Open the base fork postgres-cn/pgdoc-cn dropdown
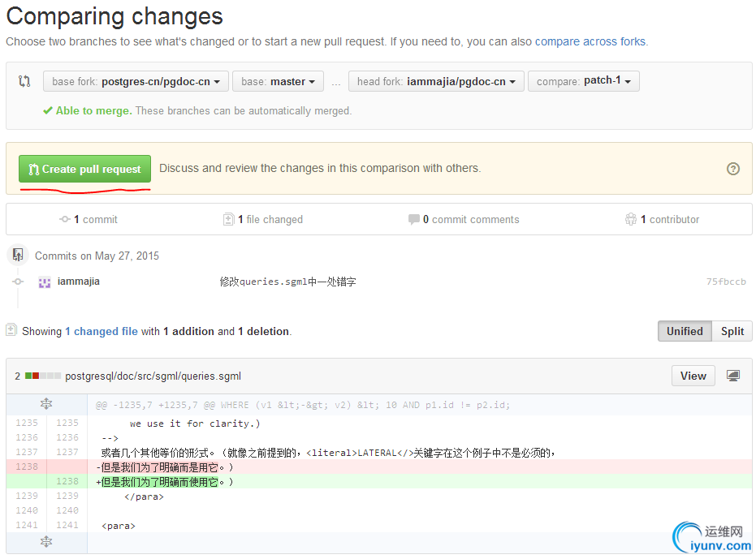756x559 pixels. [136, 81]
